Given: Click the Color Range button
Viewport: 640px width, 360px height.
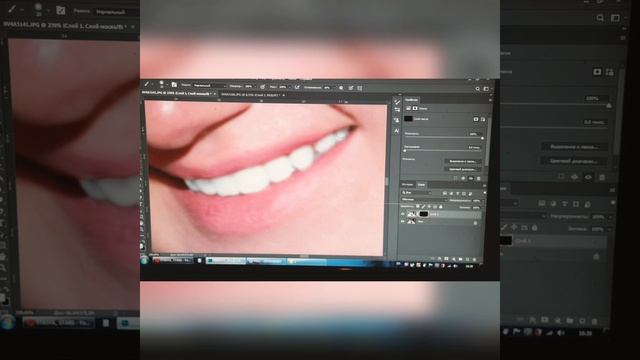Looking at the screenshot, I should click(463, 169).
